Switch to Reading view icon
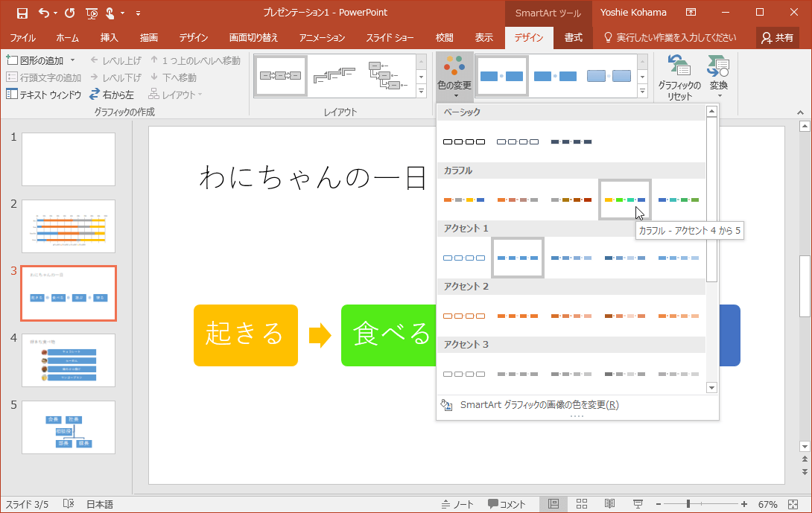The image size is (812, 513). pyautogui.click(x=610, y=504)
